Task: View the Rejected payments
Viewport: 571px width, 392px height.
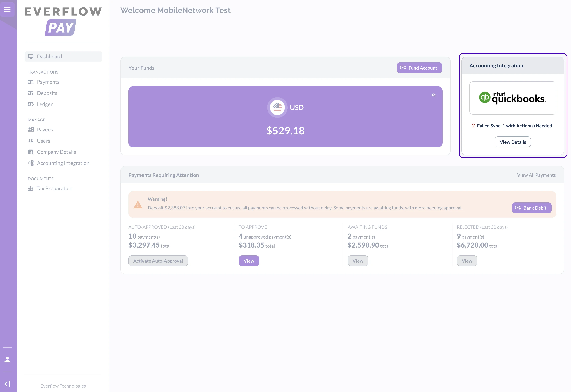Action: [x=467, y=261]
